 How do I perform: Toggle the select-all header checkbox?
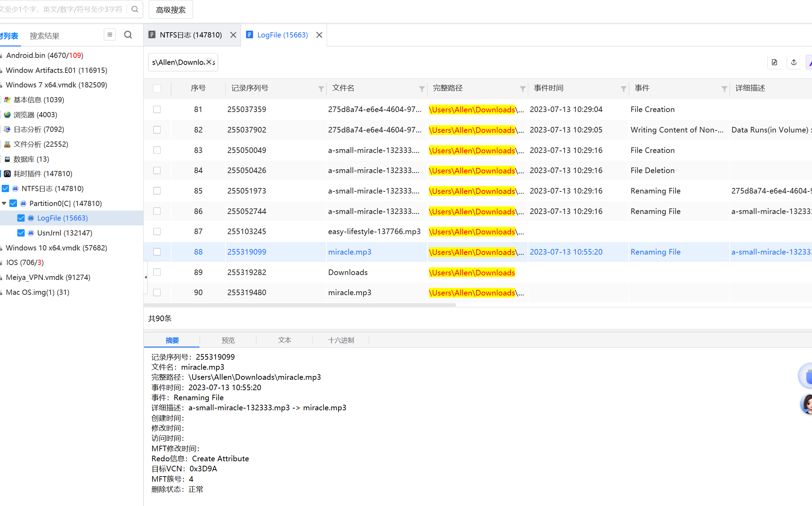coord(157,88)
